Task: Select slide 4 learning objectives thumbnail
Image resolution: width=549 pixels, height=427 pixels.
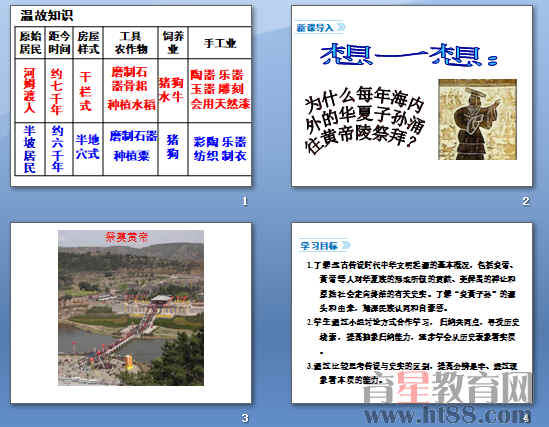Action: pos(412,313)
